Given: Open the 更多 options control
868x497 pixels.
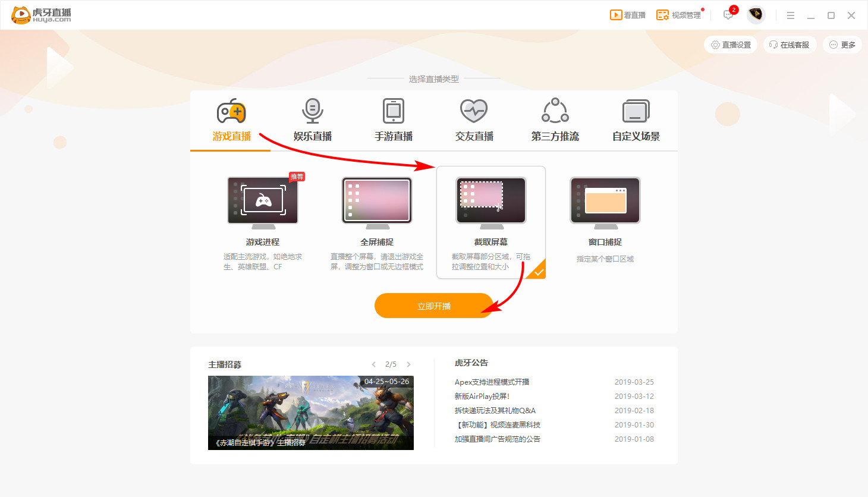Looking at the screenshot, I should click(842, 44).
